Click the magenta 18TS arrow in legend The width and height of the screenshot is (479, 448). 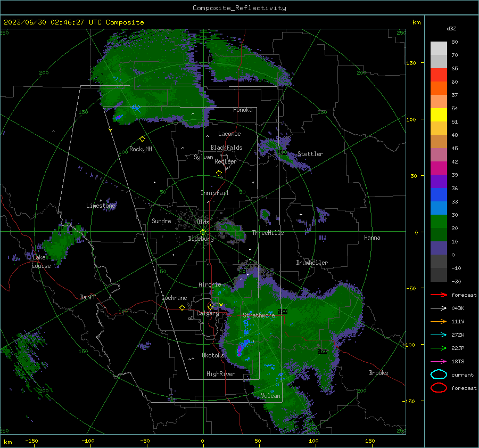[x=439, y=362]
